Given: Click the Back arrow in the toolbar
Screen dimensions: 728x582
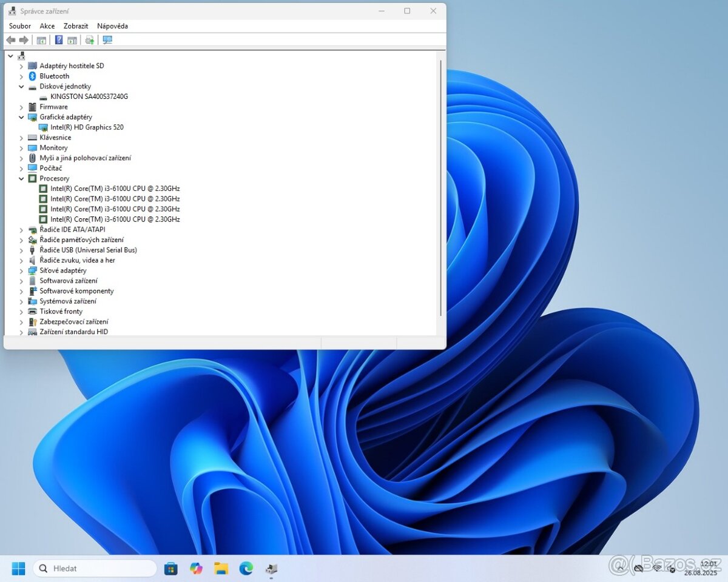Looking at the screenshot, I should click(x=11, y=40).
